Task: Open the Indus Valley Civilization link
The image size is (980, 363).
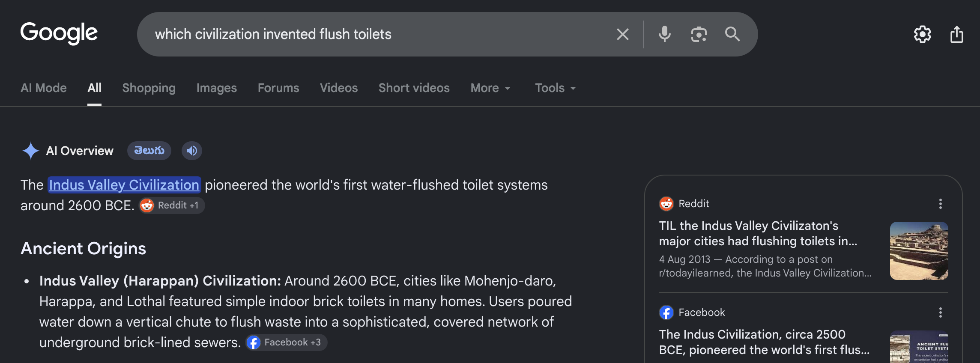Action: (124, 185)
